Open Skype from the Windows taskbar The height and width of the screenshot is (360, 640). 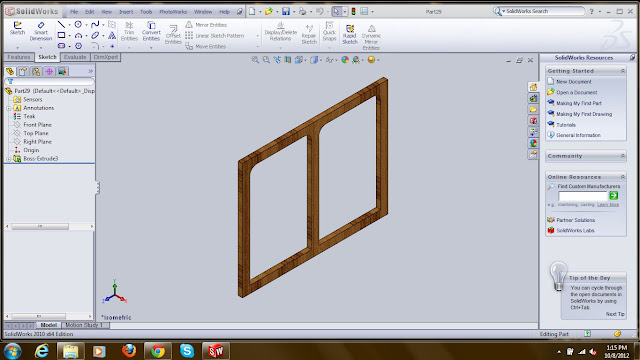(187, 350)
